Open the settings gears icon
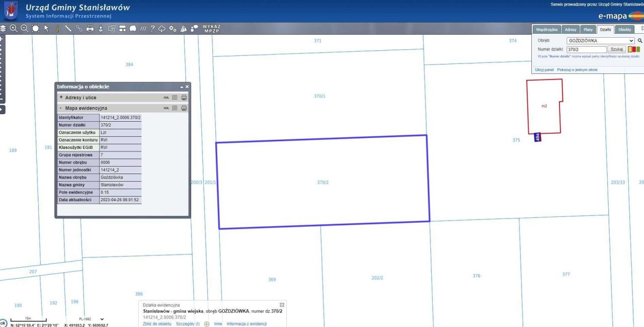 pos(172,29)
